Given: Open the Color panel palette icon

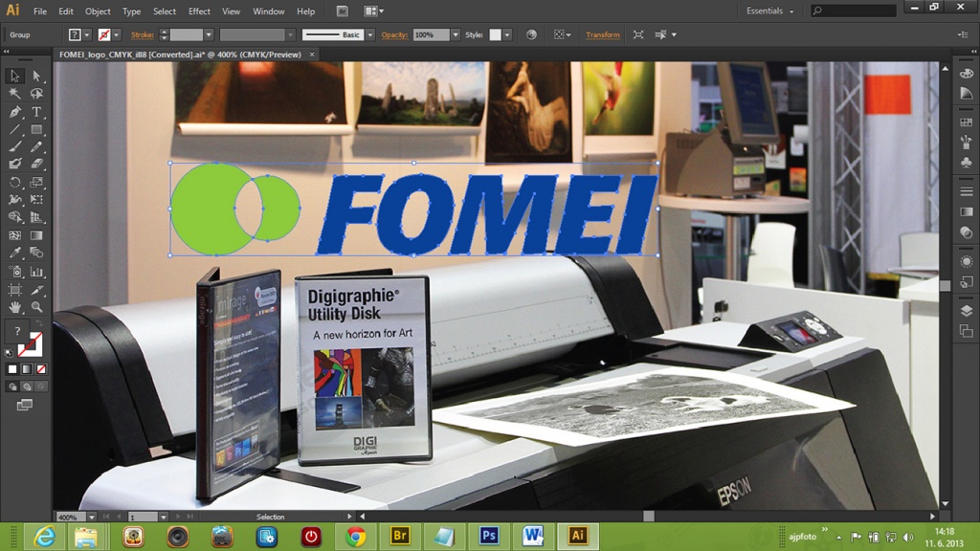Looking at the screenshot, I should pos(967,74).
